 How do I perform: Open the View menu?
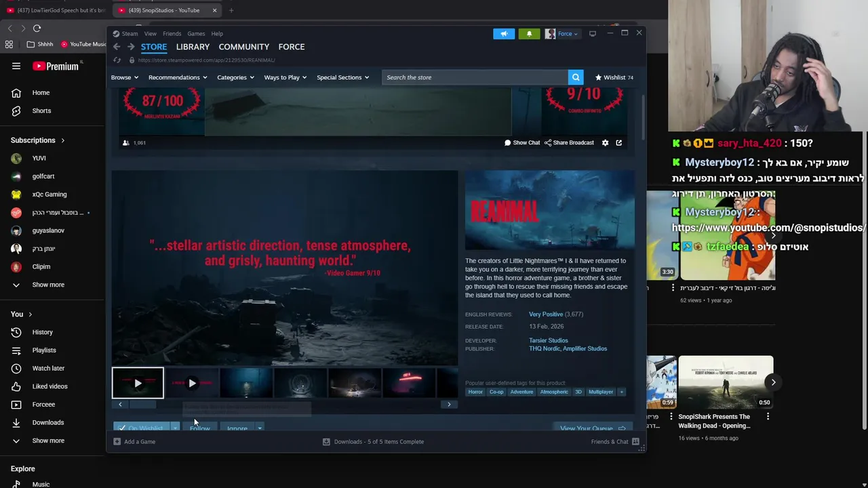150,34
